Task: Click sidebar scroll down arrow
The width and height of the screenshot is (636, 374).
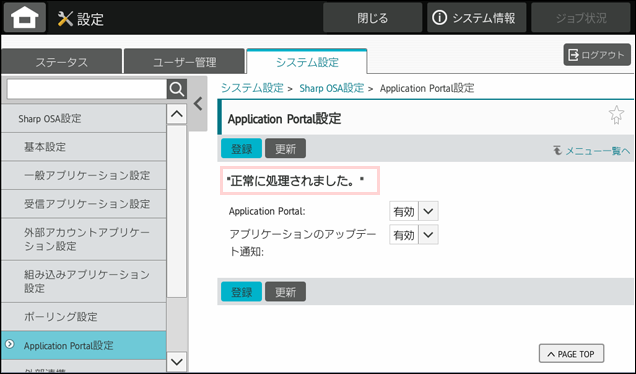Action: pyautogui.click(x=177, y=361)
